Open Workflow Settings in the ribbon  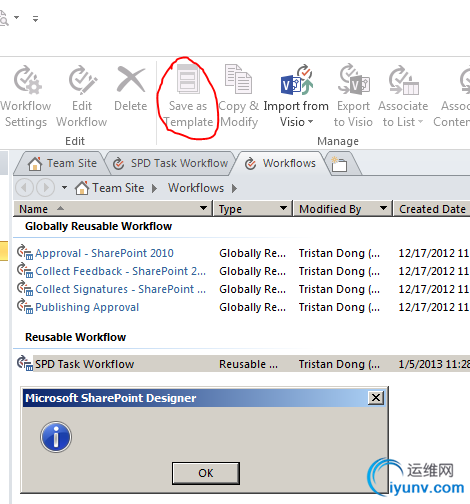coord(25,97)
